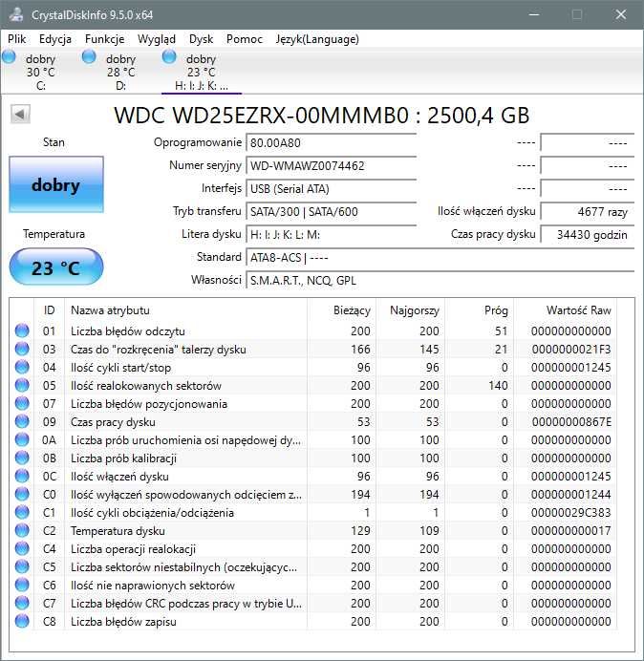
Task: Click the CrystalDiskInfo title bar app icon
Action: click(15, 14)
